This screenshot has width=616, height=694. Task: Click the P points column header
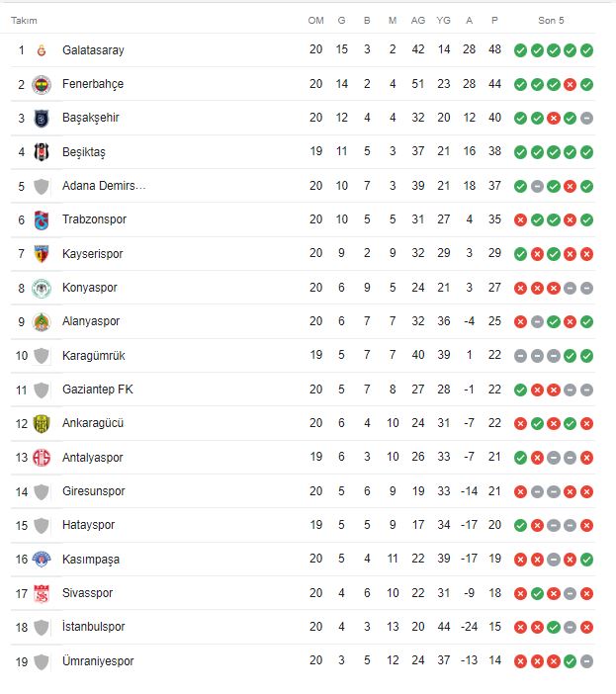click(493, 20)
